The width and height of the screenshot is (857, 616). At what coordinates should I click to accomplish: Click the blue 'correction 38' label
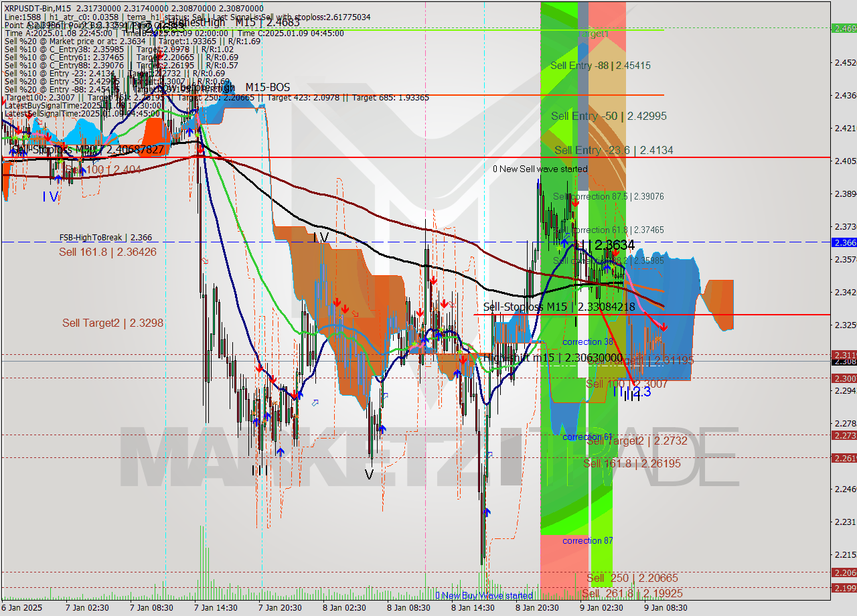tap(588, 342)
